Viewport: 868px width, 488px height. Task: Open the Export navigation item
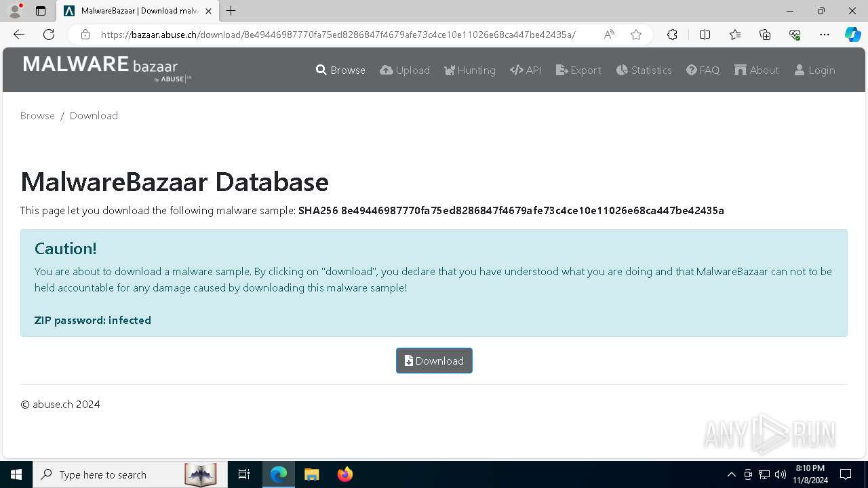578,70
